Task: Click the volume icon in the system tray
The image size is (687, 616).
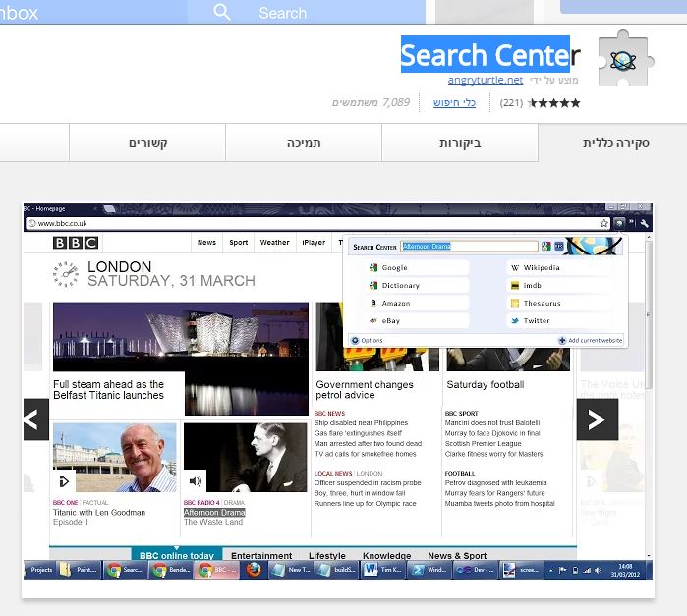Action: (599, 570)
